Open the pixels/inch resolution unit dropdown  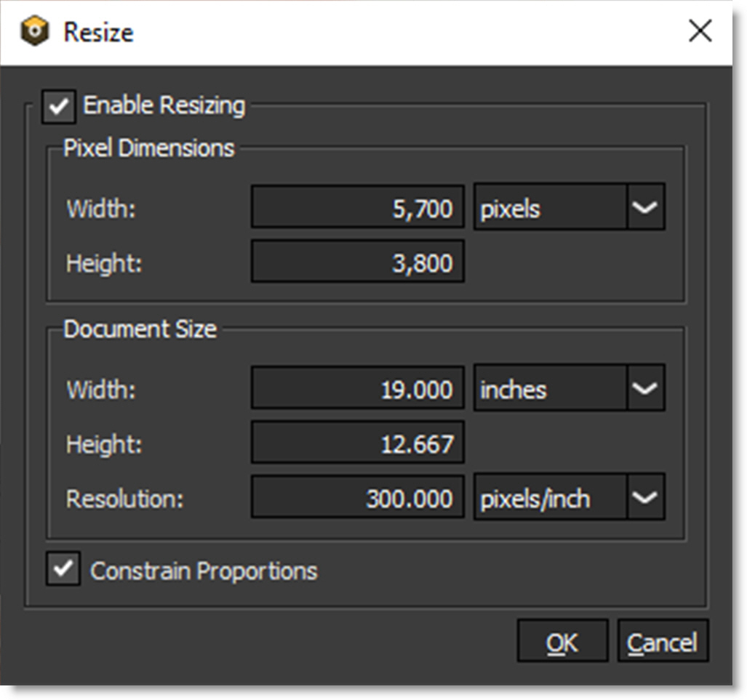pos(644,498)
